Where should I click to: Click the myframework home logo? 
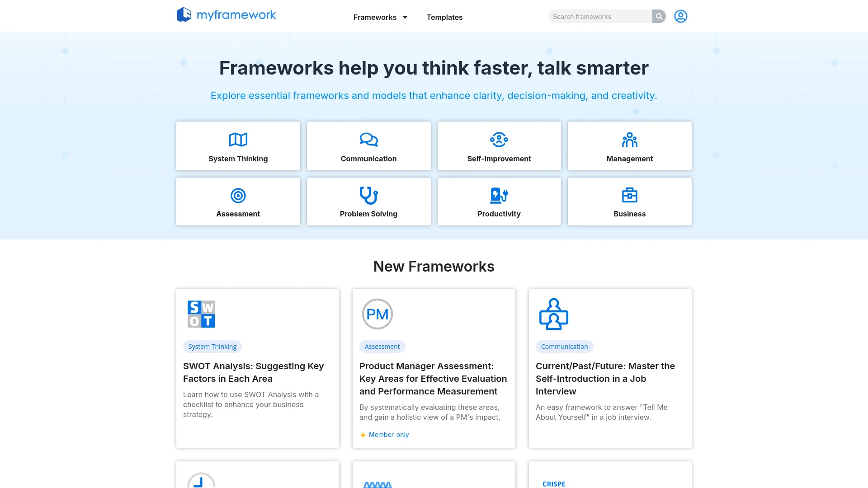(226, 15)
